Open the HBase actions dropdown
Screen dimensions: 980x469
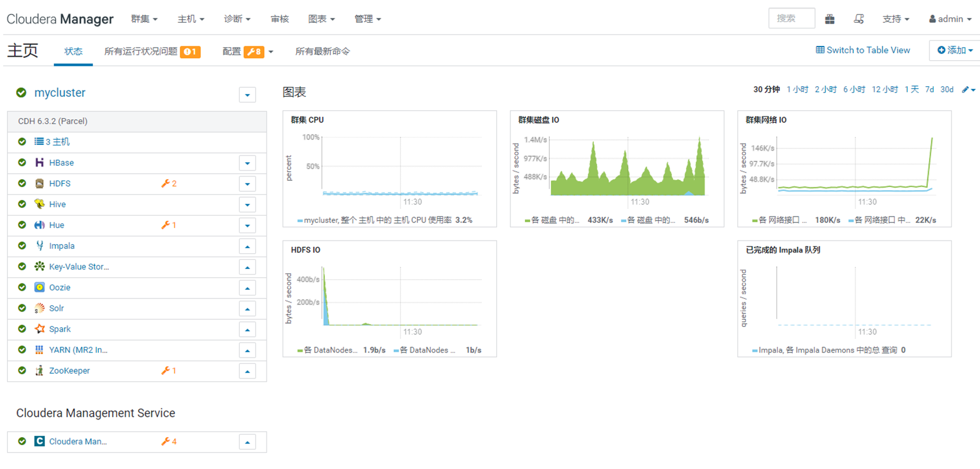pyautogui.click(x=247, y=163)
